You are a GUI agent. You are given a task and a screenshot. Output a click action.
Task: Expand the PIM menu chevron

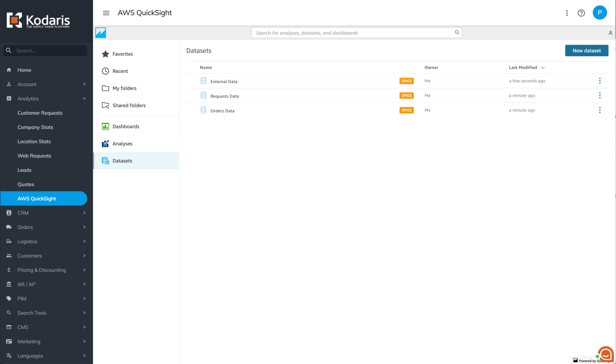coord(84,299)
